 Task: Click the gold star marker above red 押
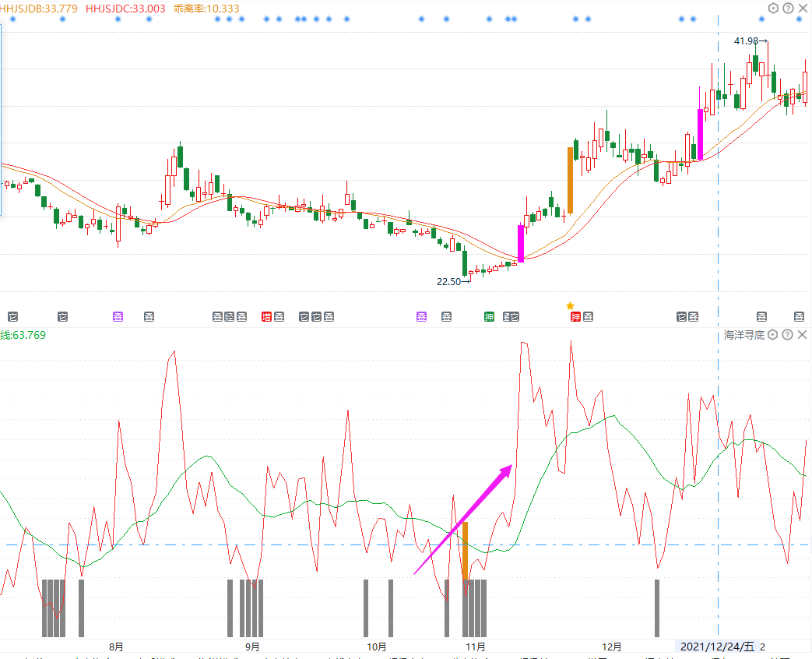tap(570, 305)
